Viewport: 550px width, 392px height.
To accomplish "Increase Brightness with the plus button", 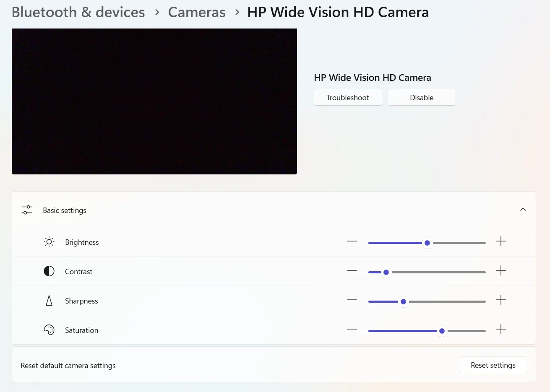I will point(501,241).
